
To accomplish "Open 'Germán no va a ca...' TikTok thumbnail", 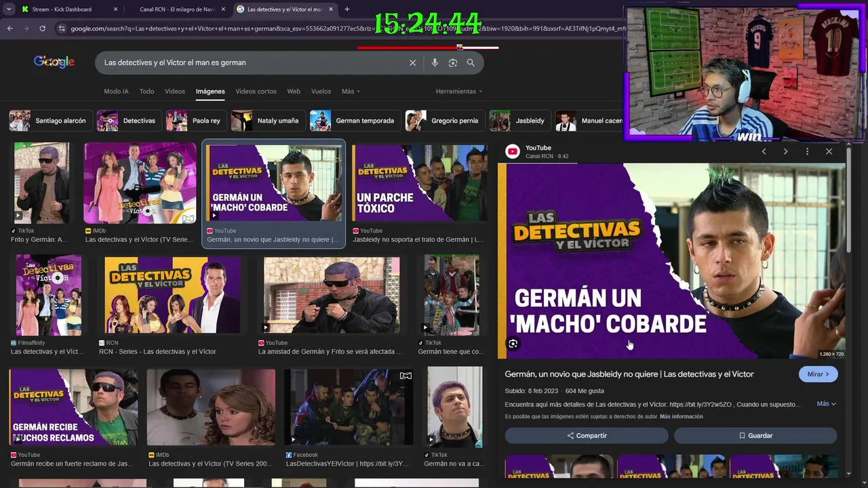I will click(x=455, y=407).
